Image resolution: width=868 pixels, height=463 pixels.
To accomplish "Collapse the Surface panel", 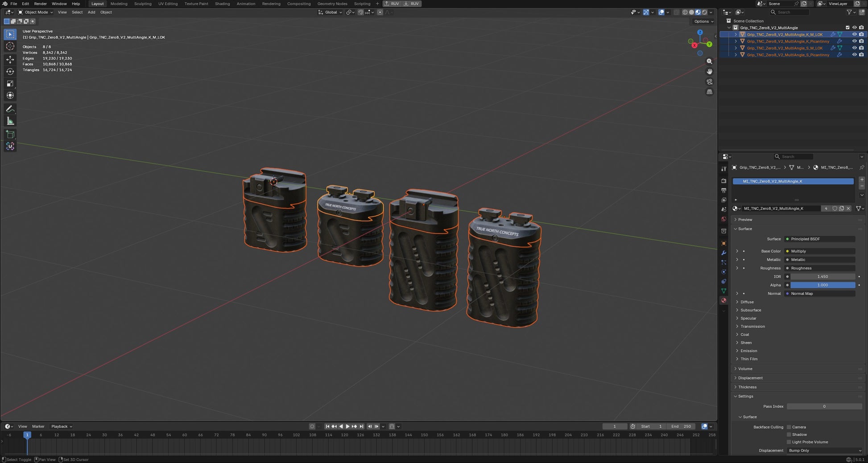I will [x=745, y=229].
